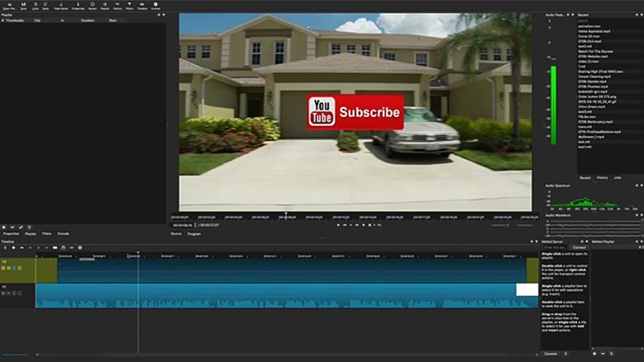
Task: Click the Recent toolbar icon
Action: 93,6
